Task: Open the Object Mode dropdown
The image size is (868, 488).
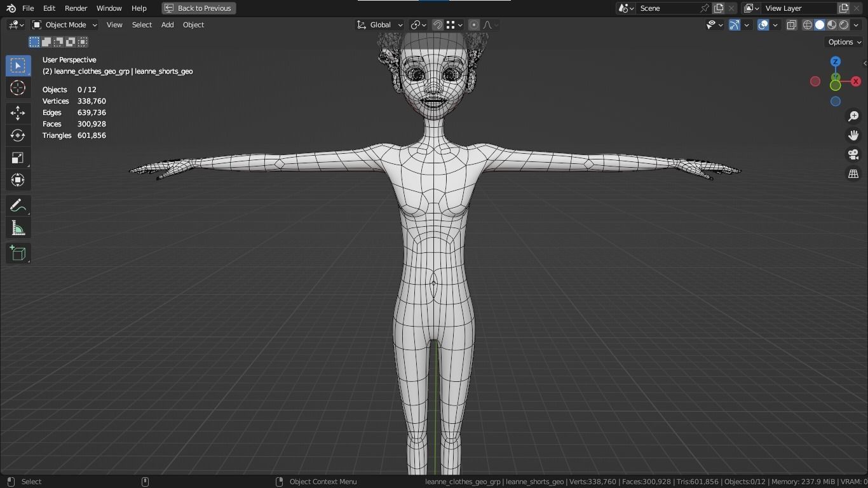Action: tap(64, 25)
